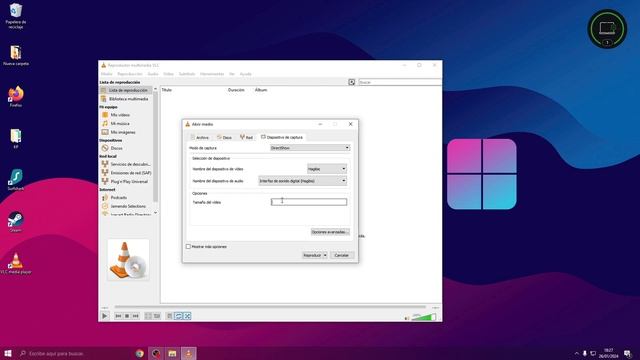Adjust the VLC volume slider
The image size is (640, 360).
click(424, 317)
